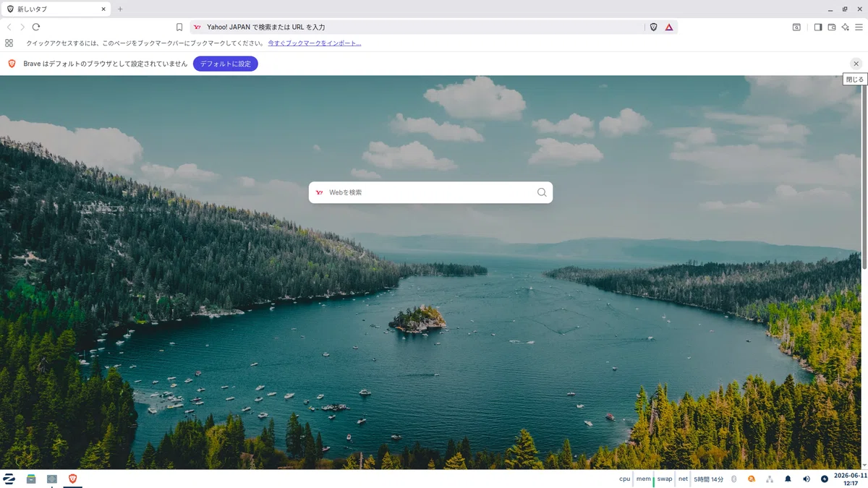This screenshot has height=488, width=868.
Task: Bookmark this page with the bookmark icon
Action: tap(179, 27)
